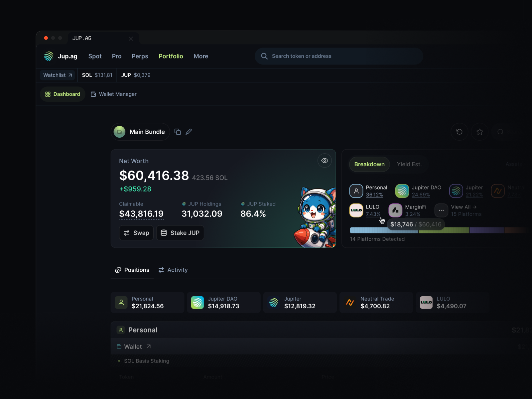Click the Claimable $43,816.19 amount

[x=141, y=214]
